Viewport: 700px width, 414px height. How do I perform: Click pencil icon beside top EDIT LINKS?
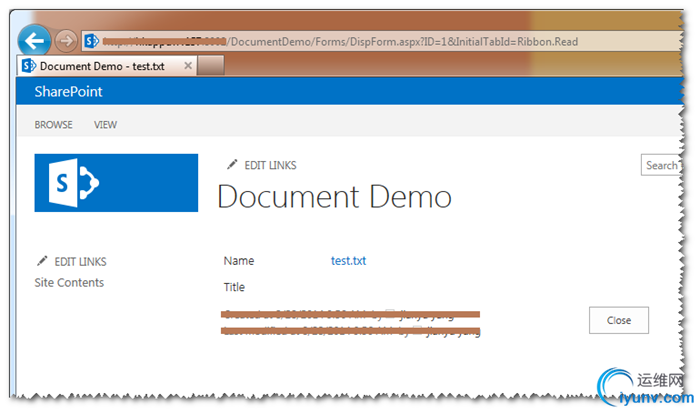tap(232, 165)
